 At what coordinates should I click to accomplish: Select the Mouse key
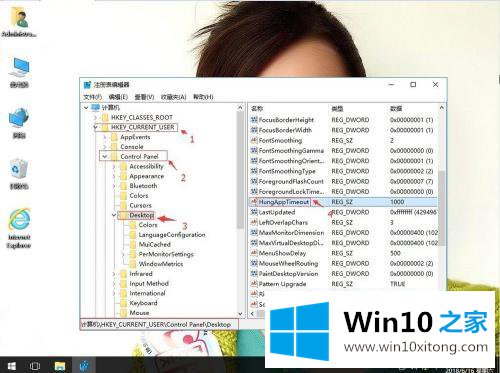tap(139, 313)
